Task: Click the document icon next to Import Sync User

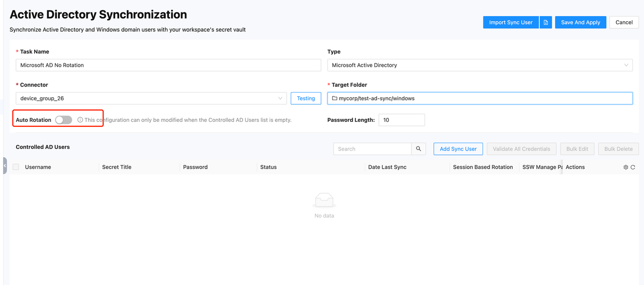Action: pos(546,22)
